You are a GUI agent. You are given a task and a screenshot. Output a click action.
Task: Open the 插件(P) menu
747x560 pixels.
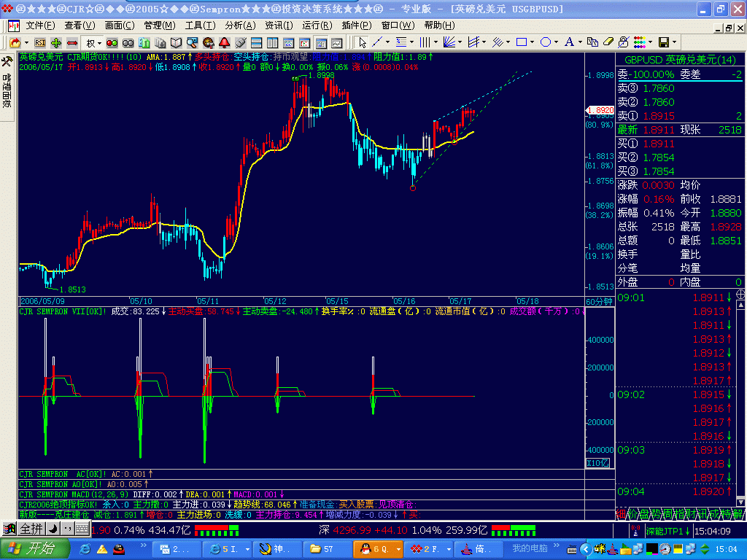click(x=357, y=26)
